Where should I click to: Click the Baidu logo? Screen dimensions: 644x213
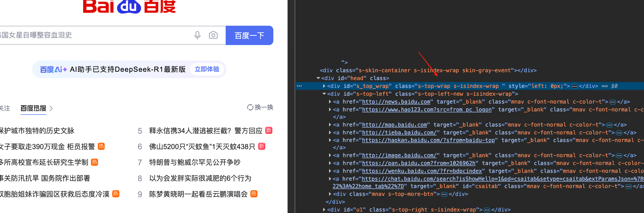pyautogui.click(x=129, y=6)
